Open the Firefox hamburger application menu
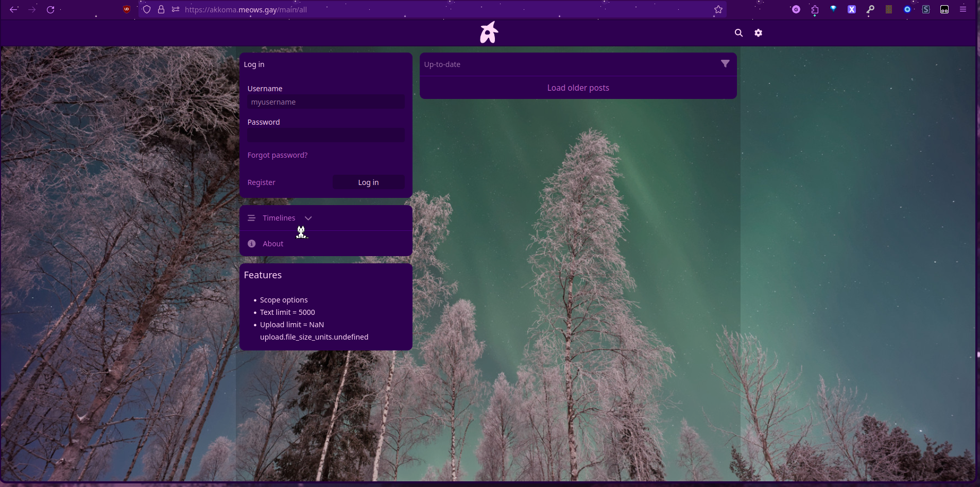 [x=963, y=9]
